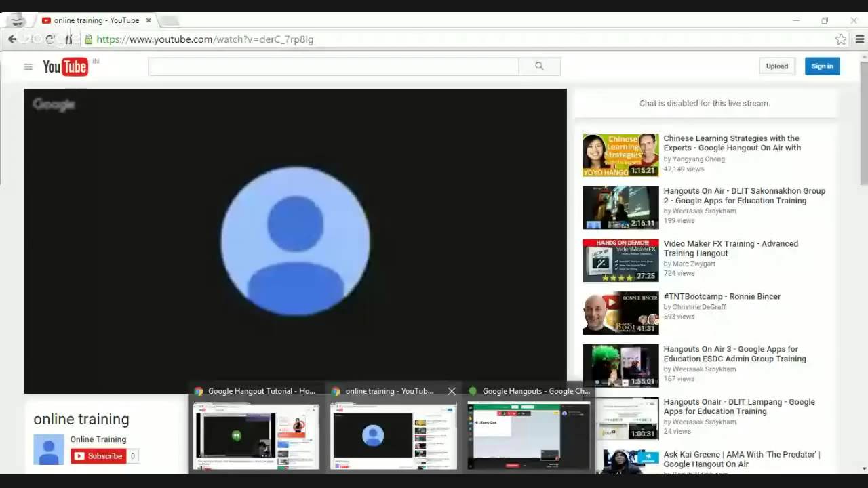Click the browser address bar URL
Viewport: 868px width, 488px height.
click(x=205, y=39)
